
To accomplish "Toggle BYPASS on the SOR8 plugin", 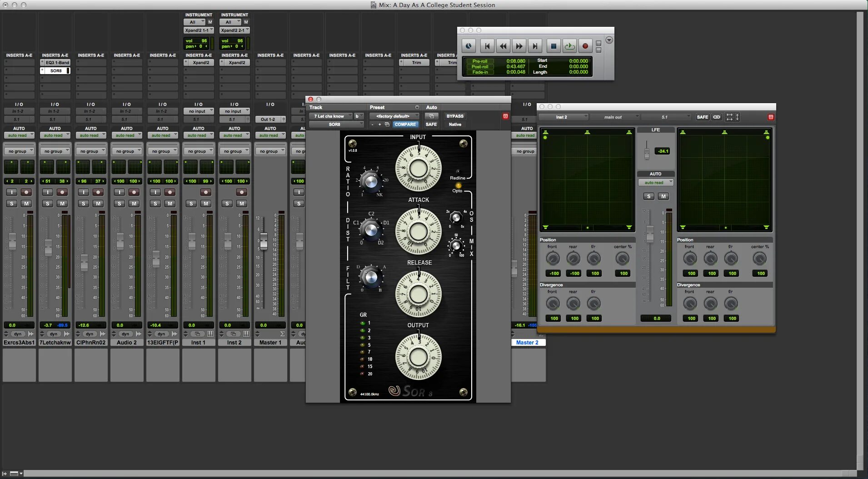I will click(x=455, y=116).
